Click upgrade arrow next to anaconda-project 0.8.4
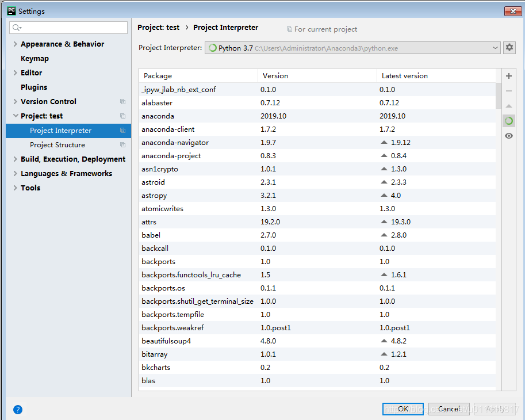 (x=384, y=156)
